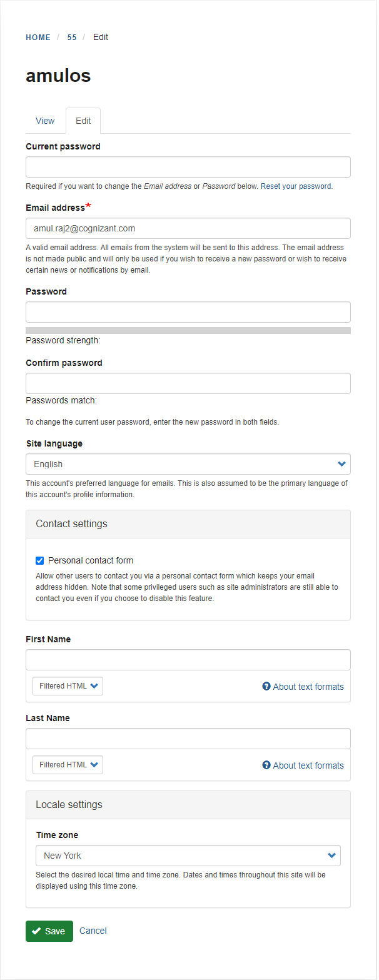
Task: Go to HOME in the breadcrumb
Action: pos(38,38)
